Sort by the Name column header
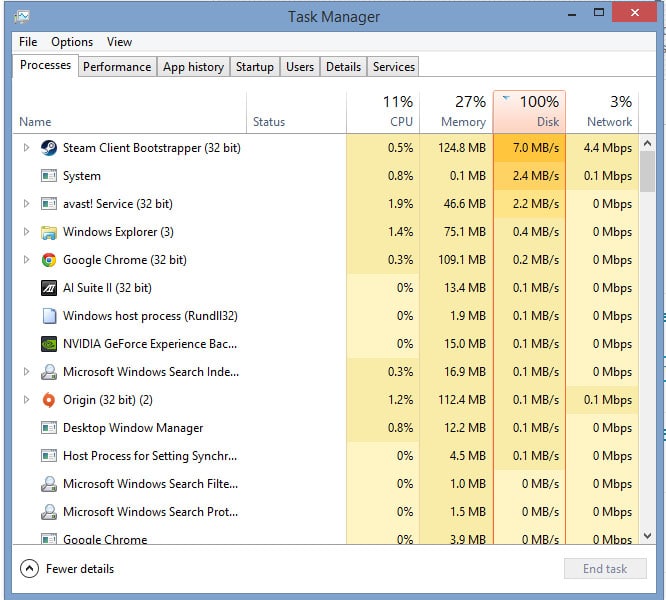This screenshot has height=600, width=666. click(130, 112)
